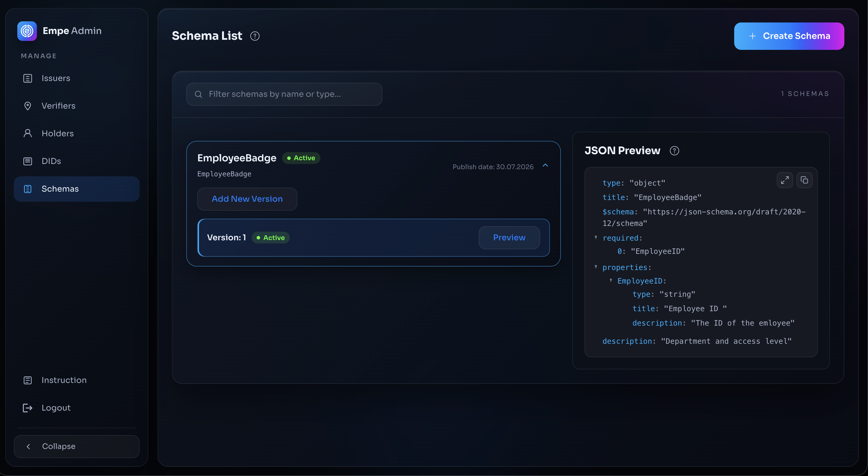
Task: Click the DIDs document icon
Action: point(28,161)
